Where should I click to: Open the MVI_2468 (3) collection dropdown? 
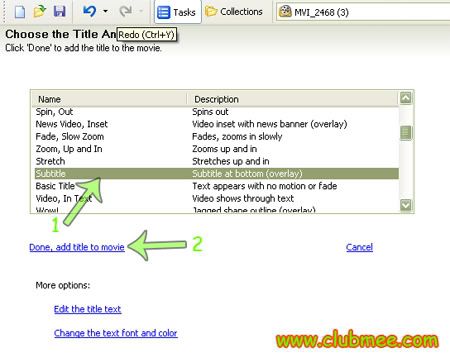[x=363, y=12]
